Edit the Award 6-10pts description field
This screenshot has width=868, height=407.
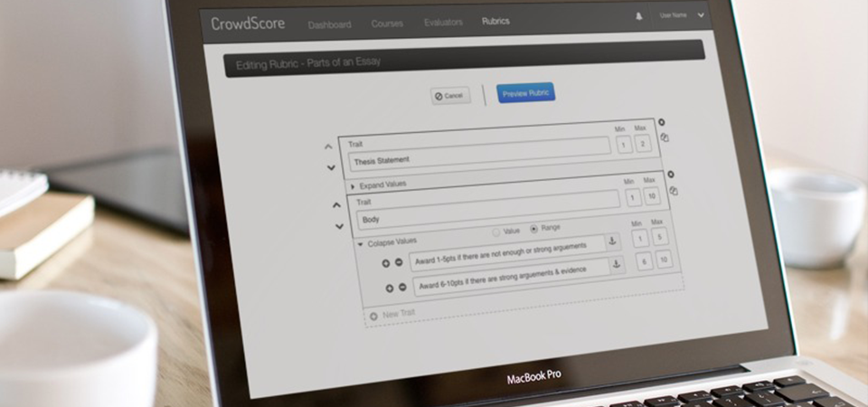(512, 278)
